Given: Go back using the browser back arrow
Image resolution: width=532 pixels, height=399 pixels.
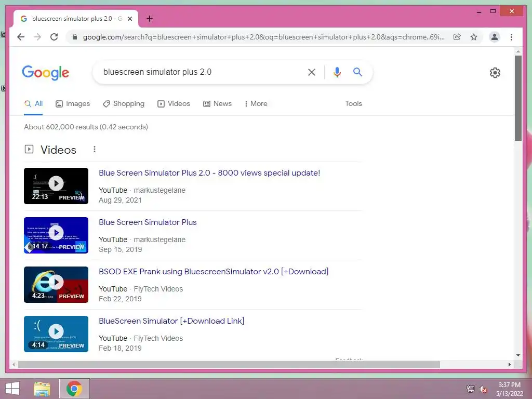Looking at the screenshot, I should click(x=21, y=37).
